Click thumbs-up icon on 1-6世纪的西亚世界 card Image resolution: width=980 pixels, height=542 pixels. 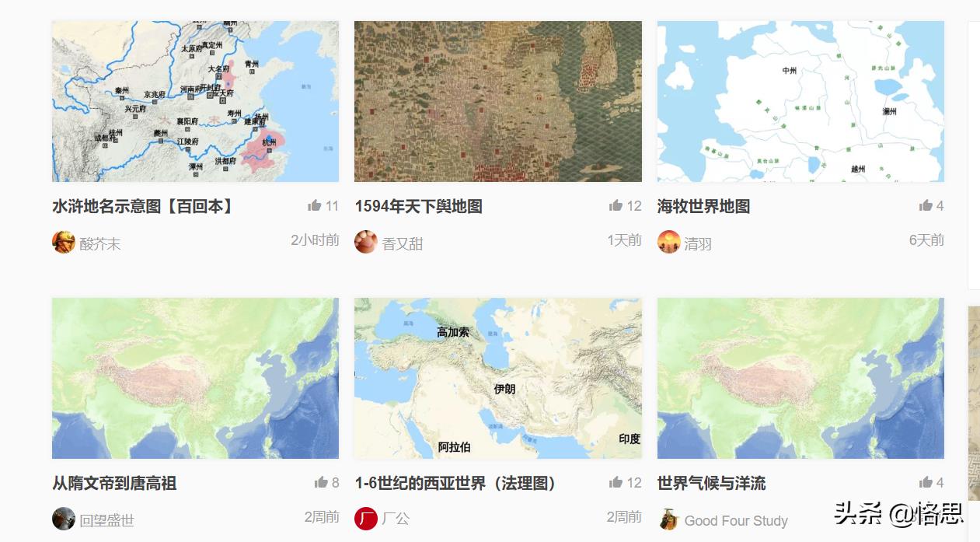click(616, 482)
